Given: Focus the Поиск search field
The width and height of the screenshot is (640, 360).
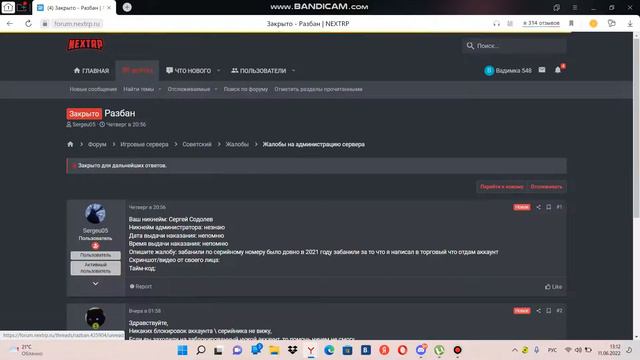Looking at the screenshot, I should (514, 46).
